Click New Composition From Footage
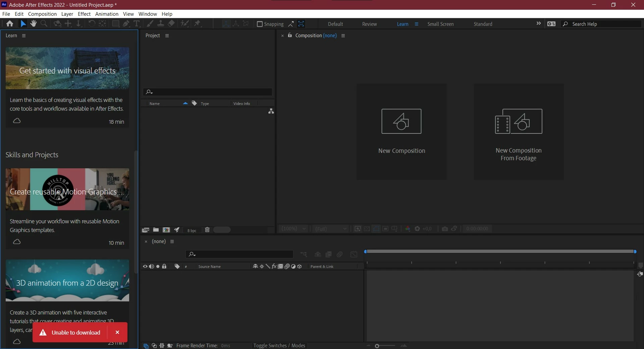Image resolution: width=644 pixels, height=349 pixels. coord(519,132)
